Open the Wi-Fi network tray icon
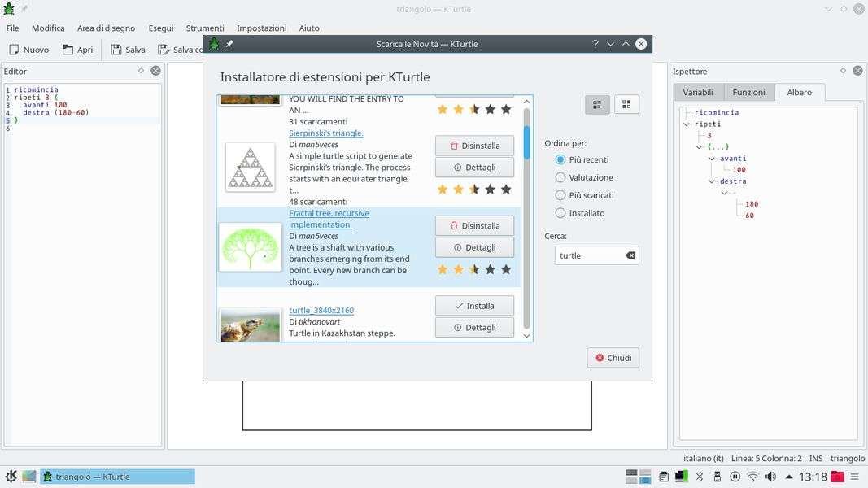The width and height of the screenshot is (868, 488). click(x=752, y=477)
